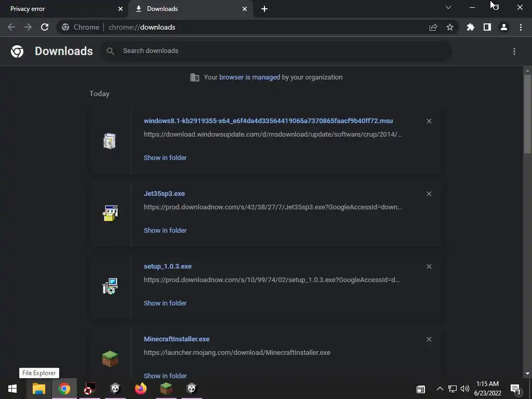Screen dimensions: 532x399
Task: Remove setup_1.0.3.exe from downloads list
Action: (429, 267)
